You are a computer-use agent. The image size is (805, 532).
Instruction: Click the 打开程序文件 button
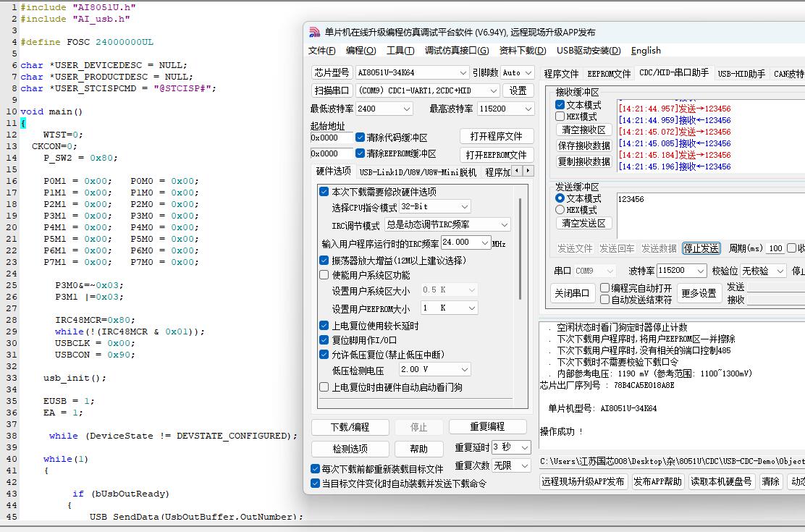tap(497, 136)
